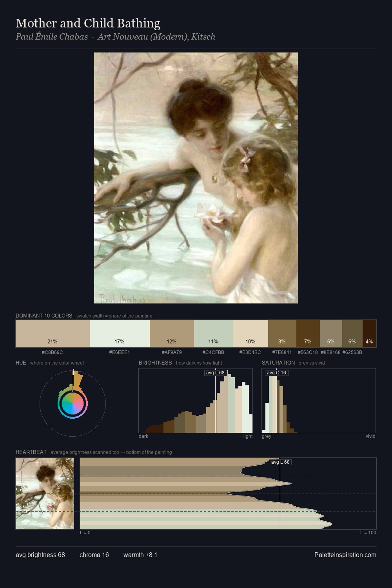Click the hex code '#AF9A79'
The height and width of the screenshot is (588, 392).
172,352
